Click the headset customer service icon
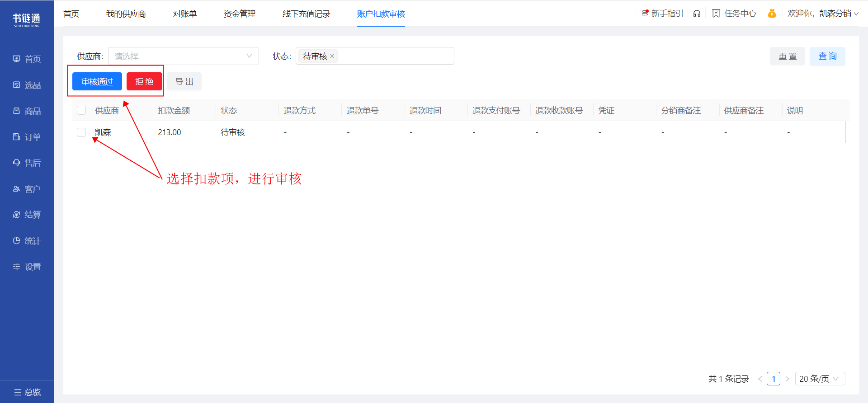The height and width of the screenshot is (403, 868). pyautogui.click(x=697, y=14)
